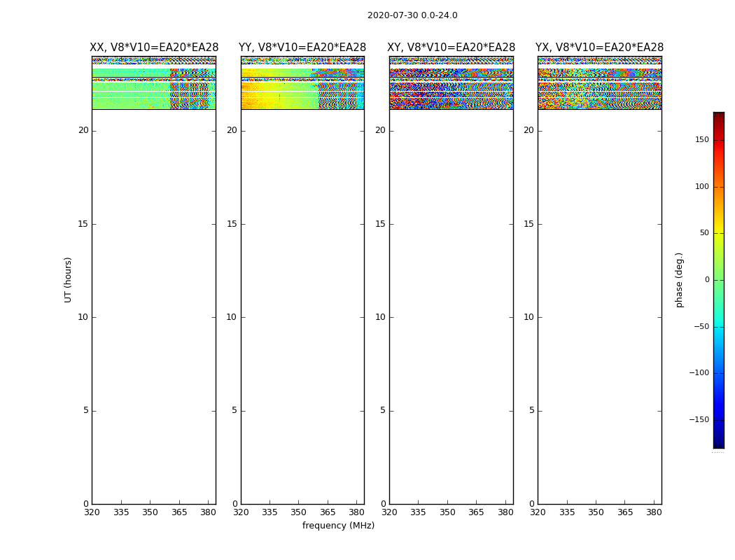Select the XX panel title text

[154, 48]
